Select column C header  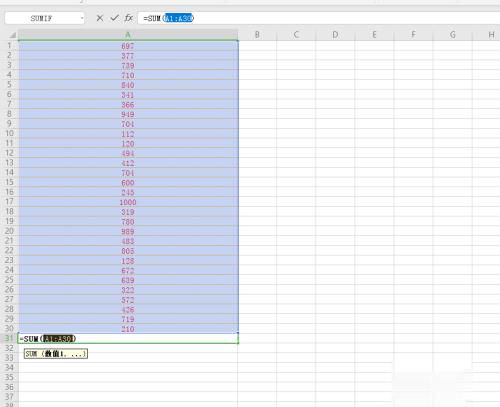pos(296,35)
